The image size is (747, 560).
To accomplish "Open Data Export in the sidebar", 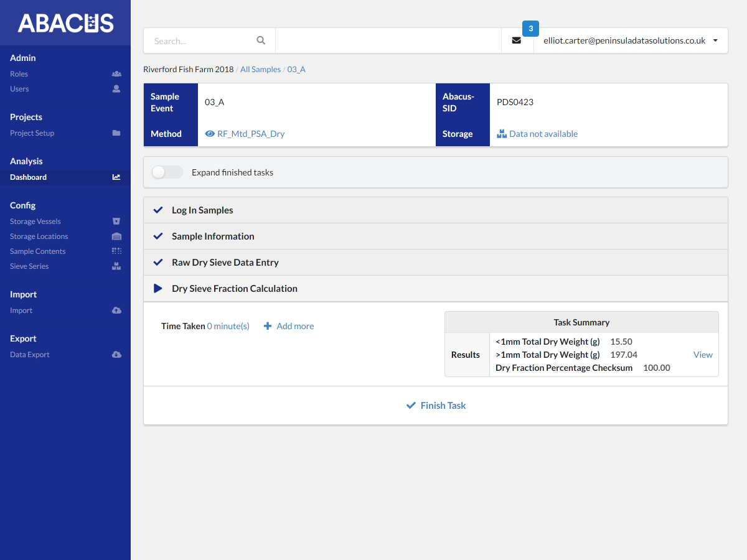I will click(x=65, y=355).
